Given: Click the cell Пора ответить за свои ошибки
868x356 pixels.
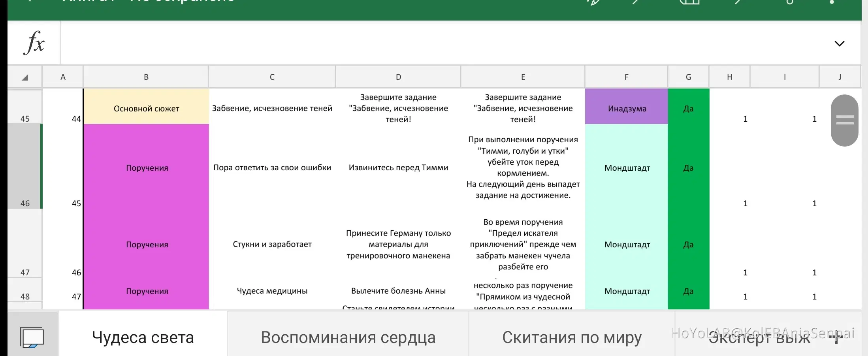Looking at the screenshot, I should 272,168.
